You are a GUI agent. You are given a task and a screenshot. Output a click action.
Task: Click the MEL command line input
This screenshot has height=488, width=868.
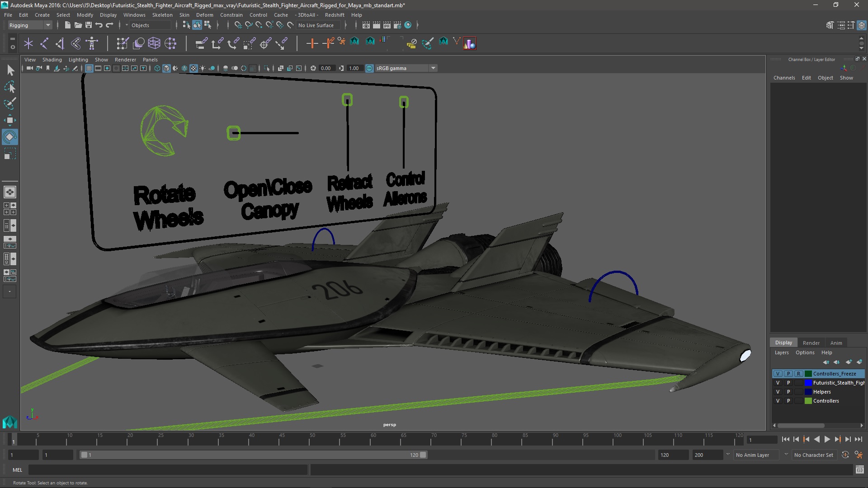tap(168, 470)
